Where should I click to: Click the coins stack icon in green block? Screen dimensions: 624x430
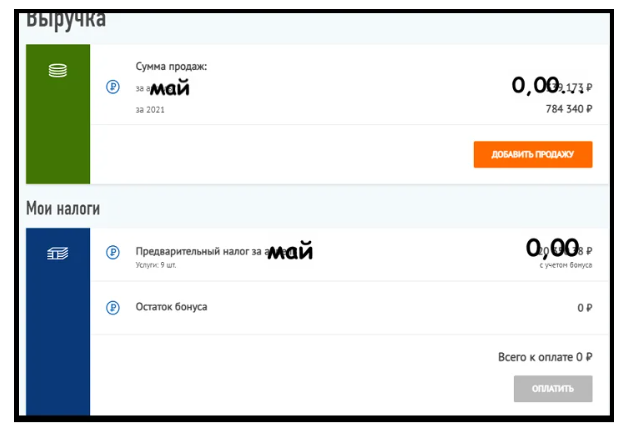(x=58, y=70)
